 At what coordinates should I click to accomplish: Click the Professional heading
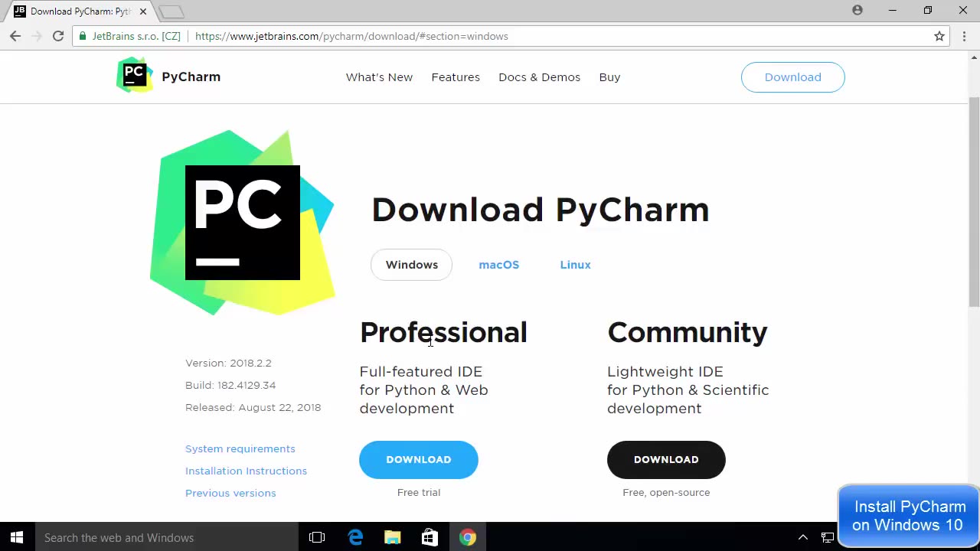click(x=443, y=332)
